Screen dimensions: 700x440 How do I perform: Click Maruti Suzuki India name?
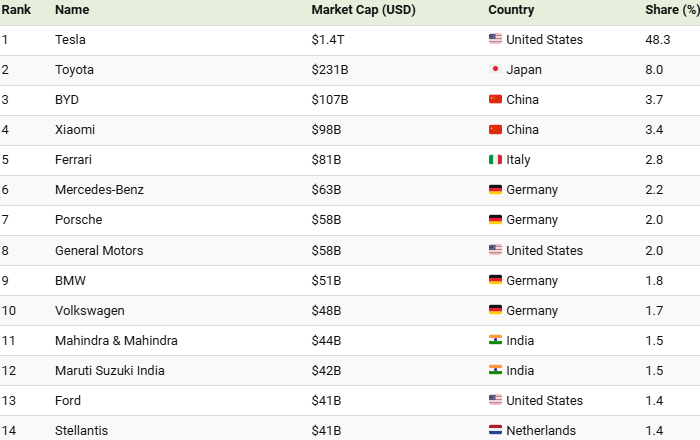click(x=110, y=370)
